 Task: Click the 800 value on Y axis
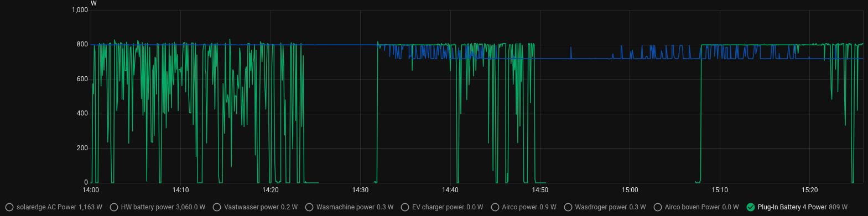82,44
